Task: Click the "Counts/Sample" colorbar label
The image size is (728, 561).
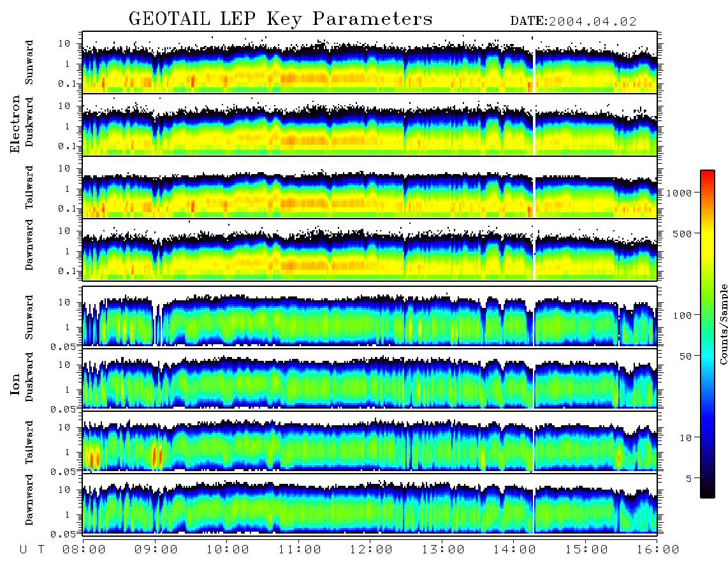Action: [723, 324]
